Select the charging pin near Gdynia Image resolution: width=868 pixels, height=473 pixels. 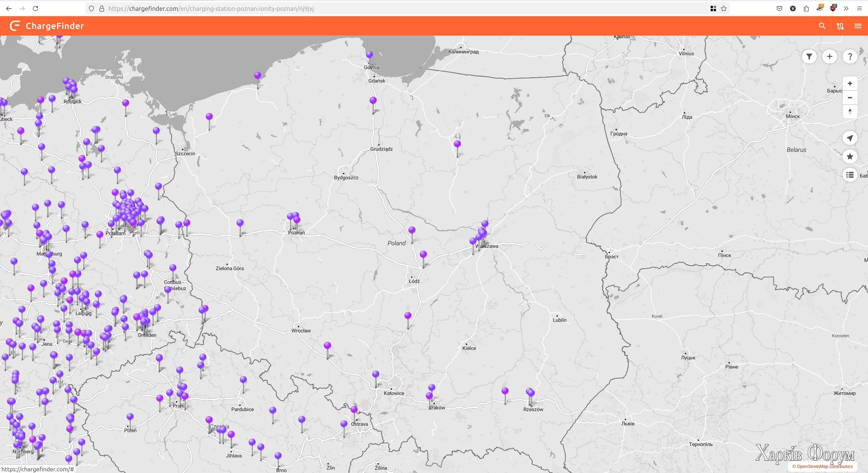click(x=369, y=55)
